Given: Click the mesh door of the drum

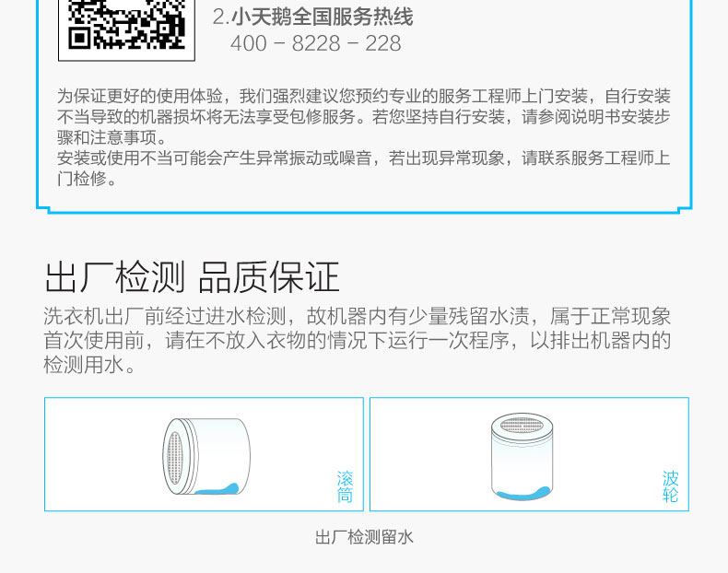Looking at the screenshot, I should [174, 459].
